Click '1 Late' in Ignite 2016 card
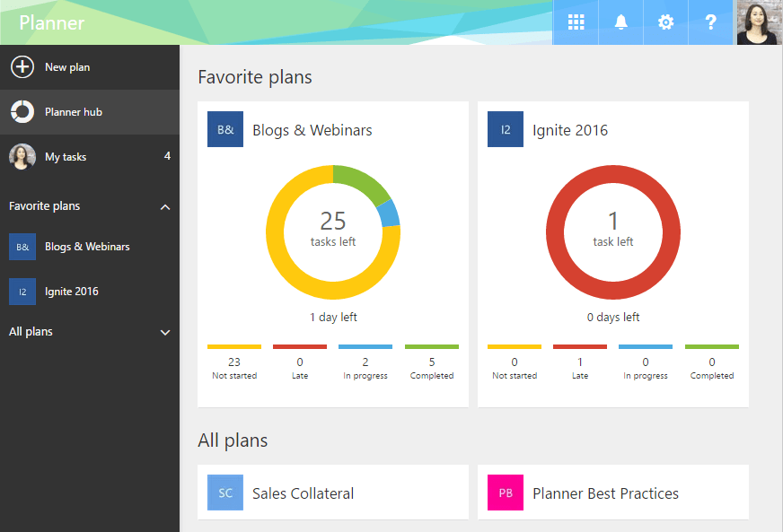 (x=580, y=369)
